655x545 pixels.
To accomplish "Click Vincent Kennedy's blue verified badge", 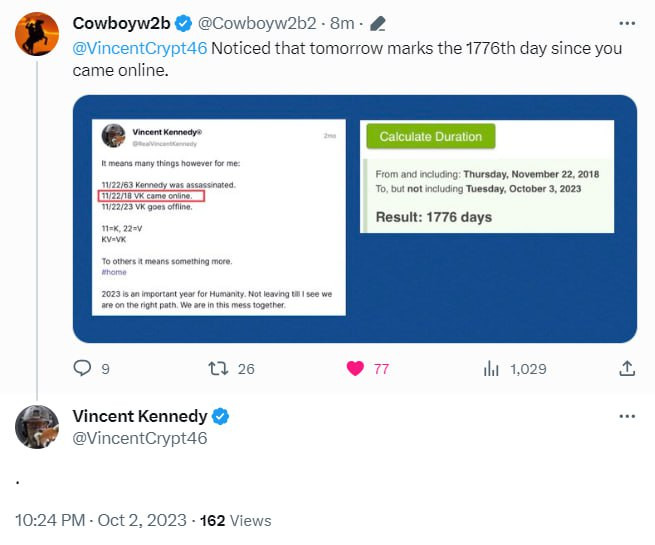I will click(x=221, y=416).
